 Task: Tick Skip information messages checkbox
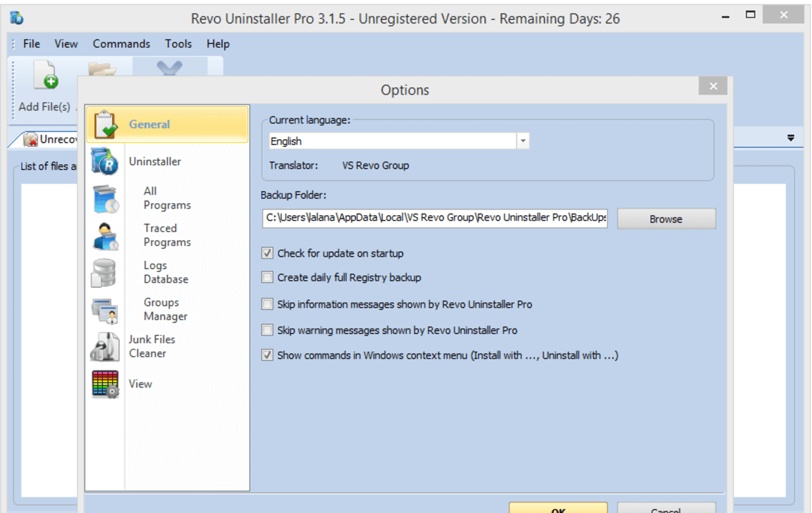point(267,304)
